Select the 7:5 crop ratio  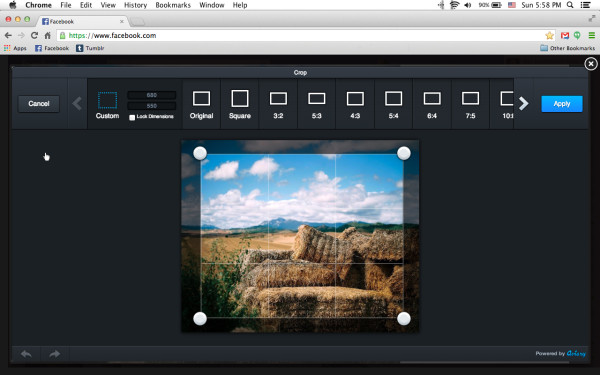tap(470, 104)
